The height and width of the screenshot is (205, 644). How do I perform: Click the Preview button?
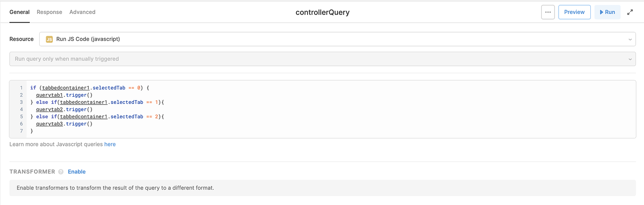[574, 12]
